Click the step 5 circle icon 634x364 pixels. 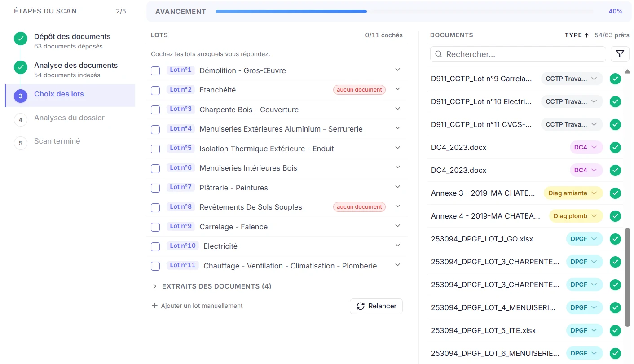pos(20,143)
